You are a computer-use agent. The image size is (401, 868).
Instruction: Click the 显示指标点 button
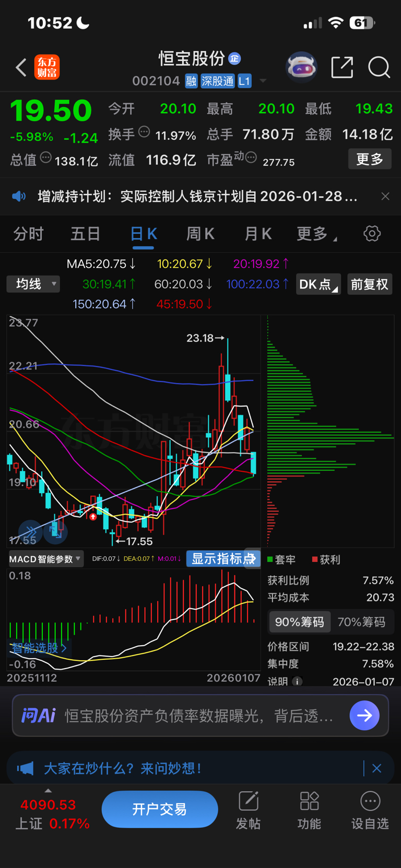pyautogui.click(x=223, y=559)
